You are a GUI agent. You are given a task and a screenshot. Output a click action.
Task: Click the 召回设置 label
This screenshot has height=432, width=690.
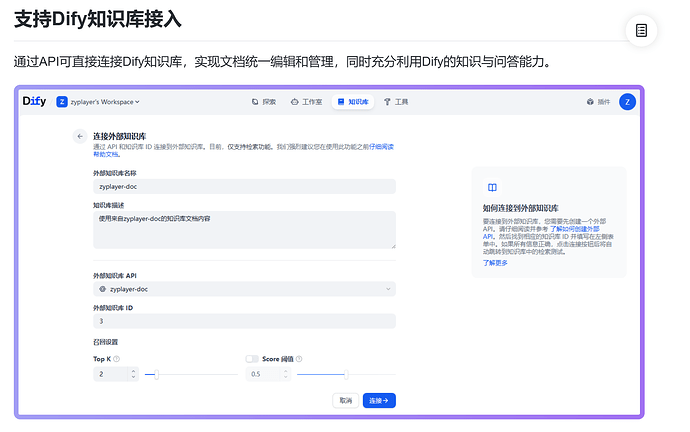click(105, 342)
